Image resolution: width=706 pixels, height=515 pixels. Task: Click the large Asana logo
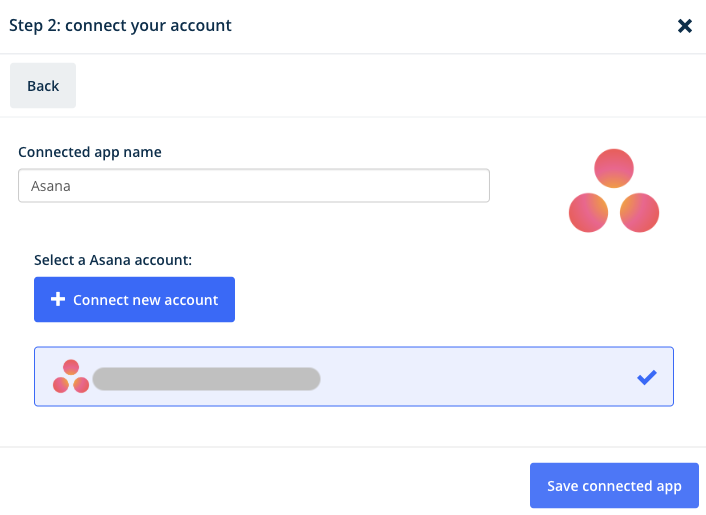[614, 190]
